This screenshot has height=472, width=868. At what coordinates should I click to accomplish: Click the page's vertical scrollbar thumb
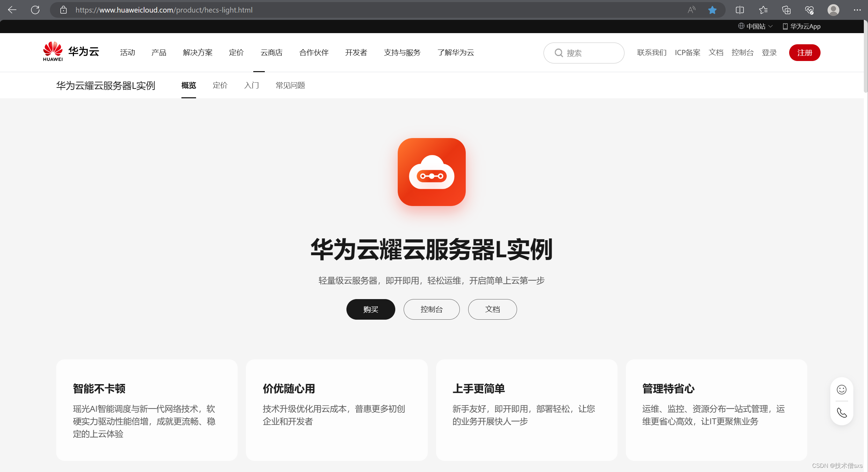pos(866,56)
